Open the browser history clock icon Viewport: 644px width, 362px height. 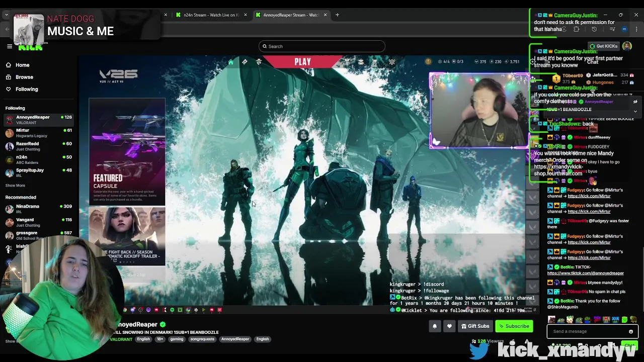coord(594,29)
